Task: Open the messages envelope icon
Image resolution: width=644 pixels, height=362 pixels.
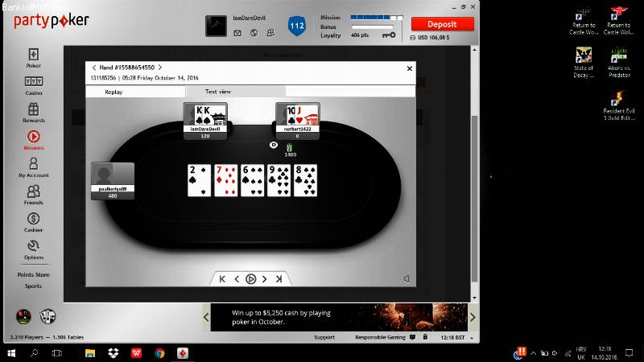Action: (237, 33)
